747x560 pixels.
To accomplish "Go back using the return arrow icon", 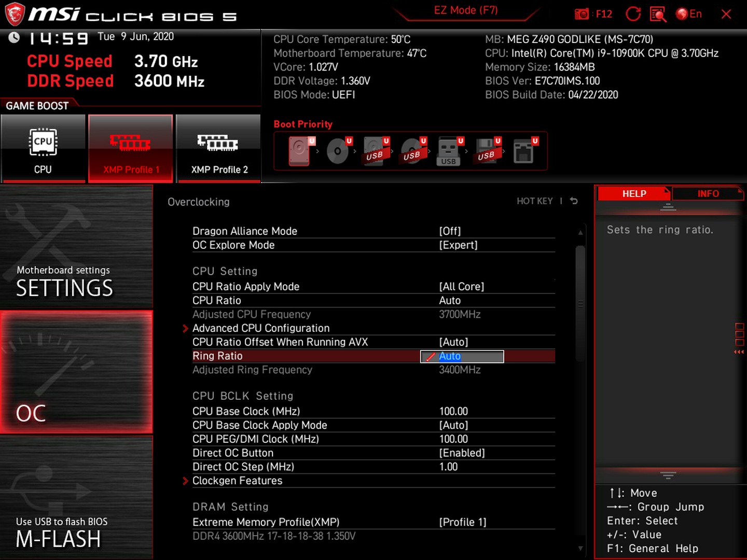I will click(574, 201).
